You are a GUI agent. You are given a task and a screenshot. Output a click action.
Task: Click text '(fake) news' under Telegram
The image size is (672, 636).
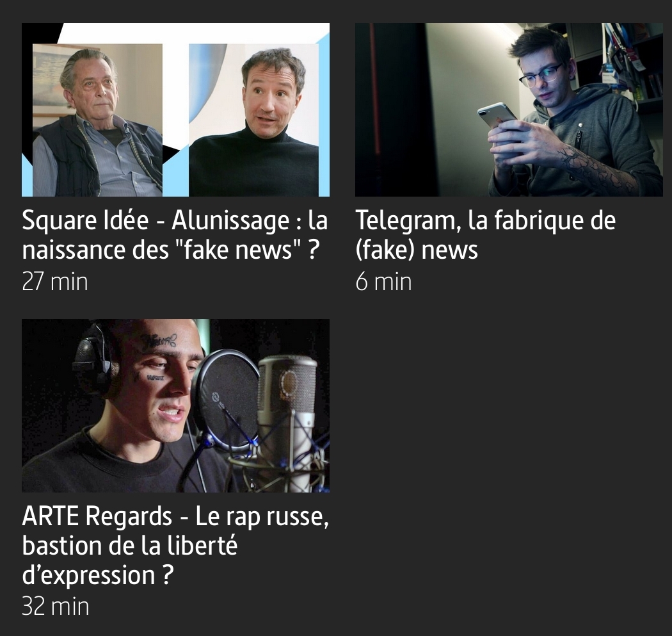point(417,250)
